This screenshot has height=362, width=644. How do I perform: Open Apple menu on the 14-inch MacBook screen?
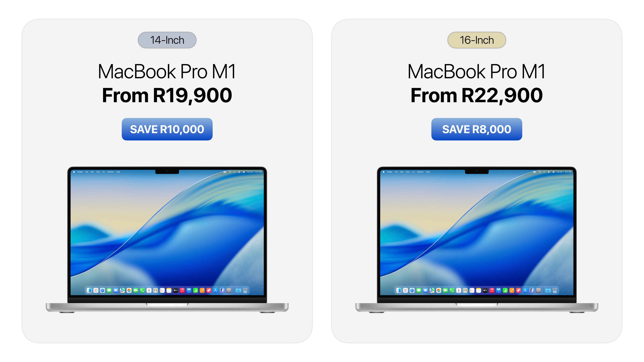pyautogui.click(x=74, y=172)
